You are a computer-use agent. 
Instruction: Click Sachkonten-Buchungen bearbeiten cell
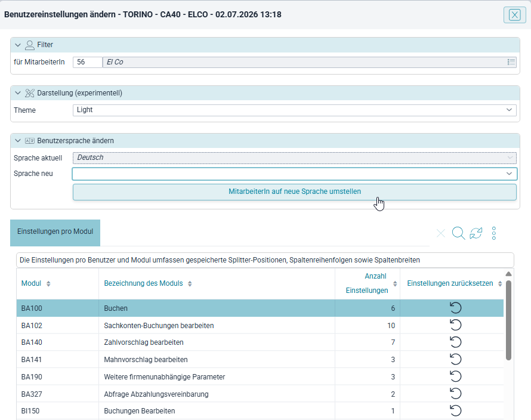click(x=217, y=326)
